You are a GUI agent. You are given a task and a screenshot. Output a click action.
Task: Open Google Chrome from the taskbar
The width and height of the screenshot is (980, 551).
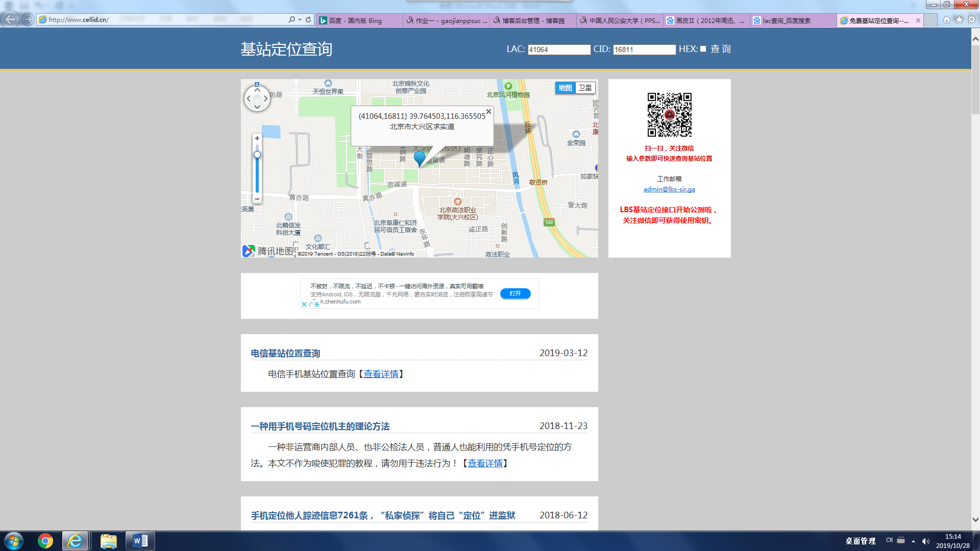click(x=45, y=541)
